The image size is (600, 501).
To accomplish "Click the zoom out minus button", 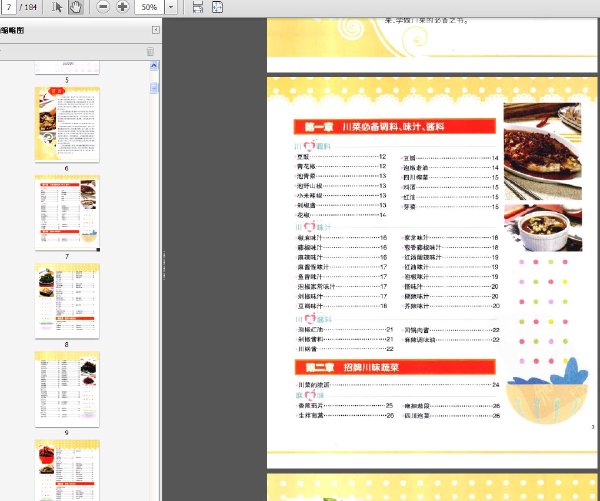I will tap(103, 7).
